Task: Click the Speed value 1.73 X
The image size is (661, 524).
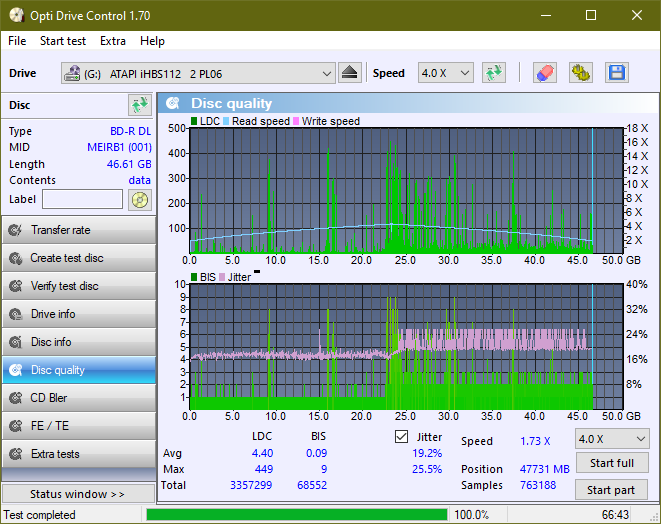Action: pyautogui.click(x=535, y=441)
